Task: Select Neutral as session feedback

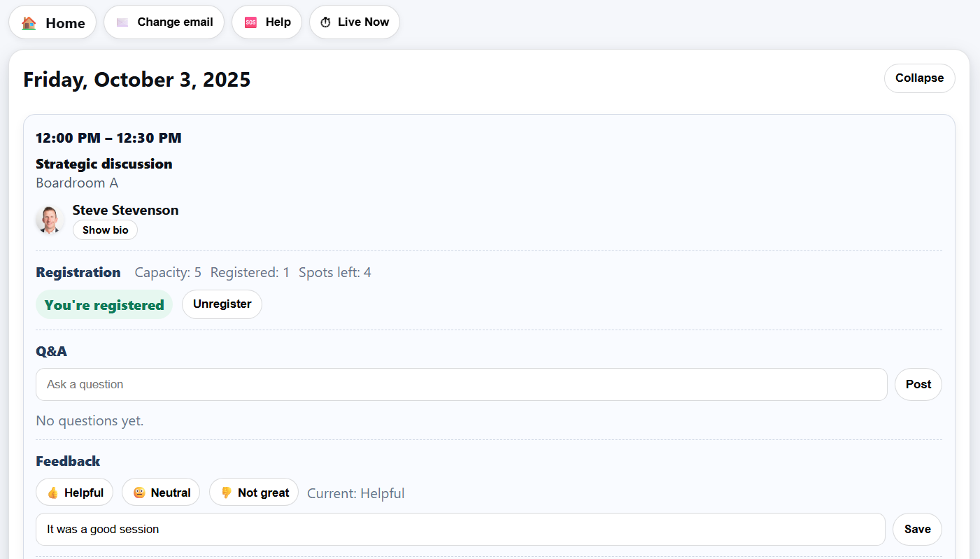Action: [x=160, y=492]
